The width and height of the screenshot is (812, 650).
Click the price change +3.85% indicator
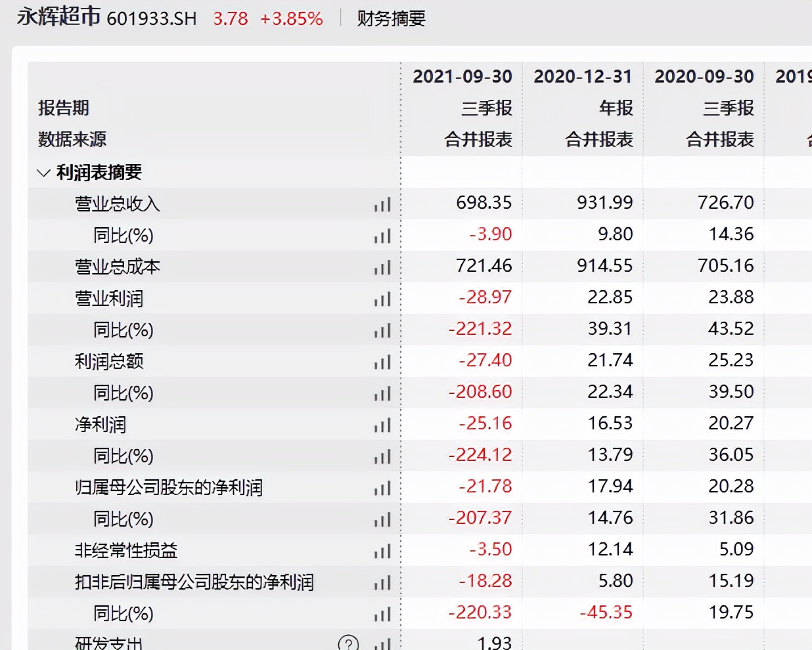[292, 19]
